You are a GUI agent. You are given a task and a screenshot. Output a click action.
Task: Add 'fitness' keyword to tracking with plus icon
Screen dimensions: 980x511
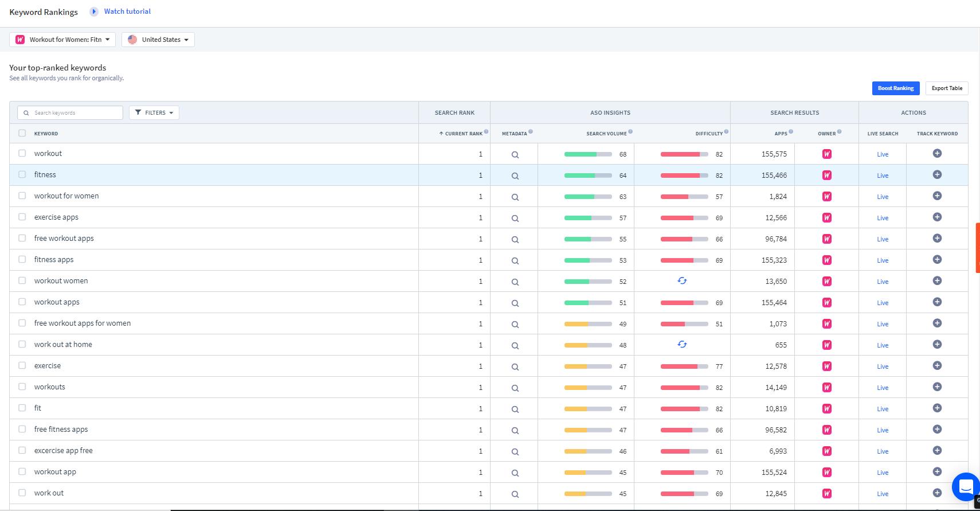[937, 175]
